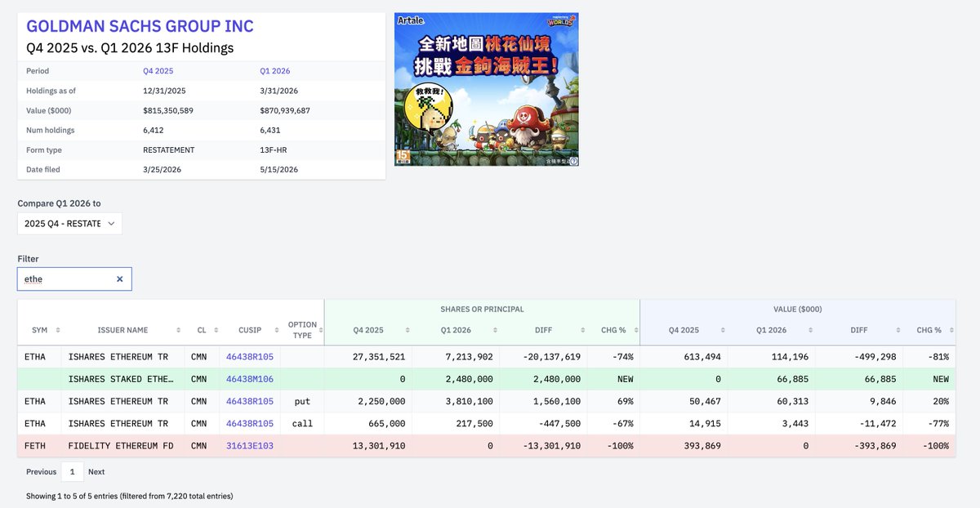Click the 7,213,902 shares cell
980x508 pixels.
point(457,357)
